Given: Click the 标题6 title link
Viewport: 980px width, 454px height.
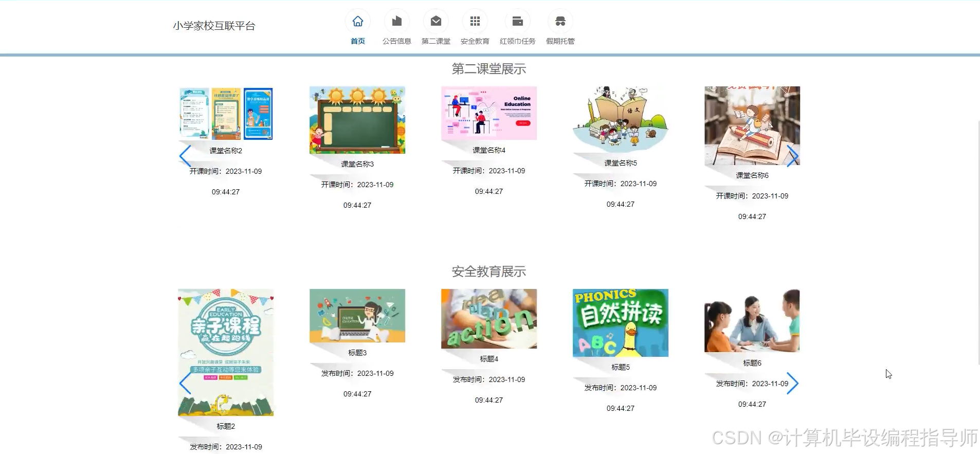Looking at the screenshot, I should (x=752, y=363).
